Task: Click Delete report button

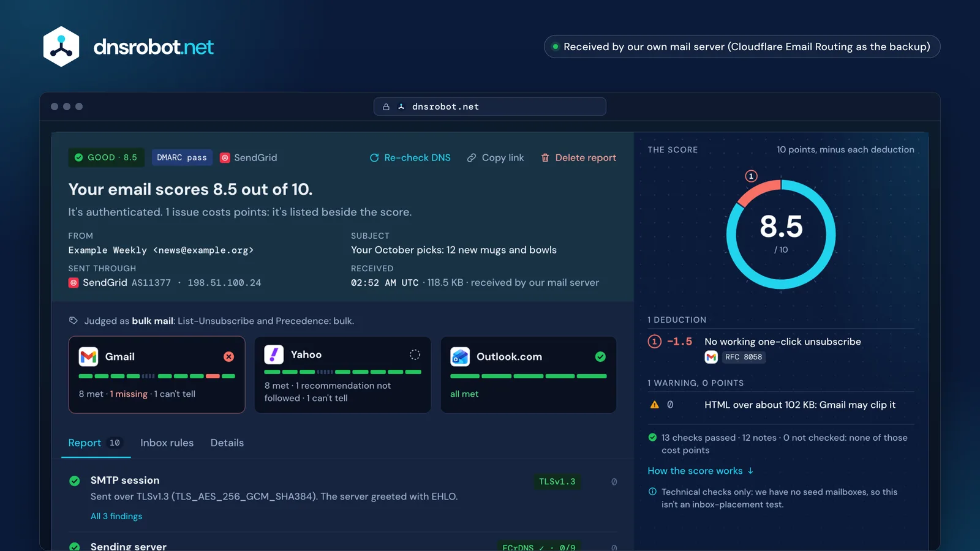Action: point(578,158)
